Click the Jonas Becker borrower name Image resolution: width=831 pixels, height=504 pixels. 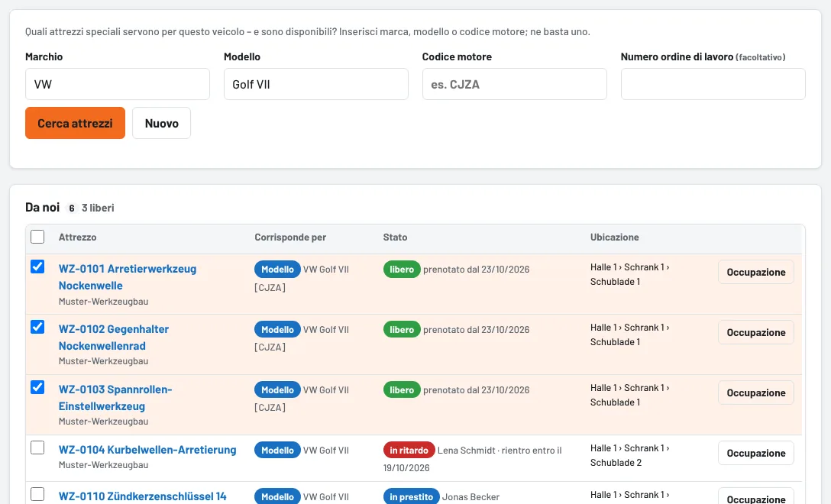tap(470, 497)
